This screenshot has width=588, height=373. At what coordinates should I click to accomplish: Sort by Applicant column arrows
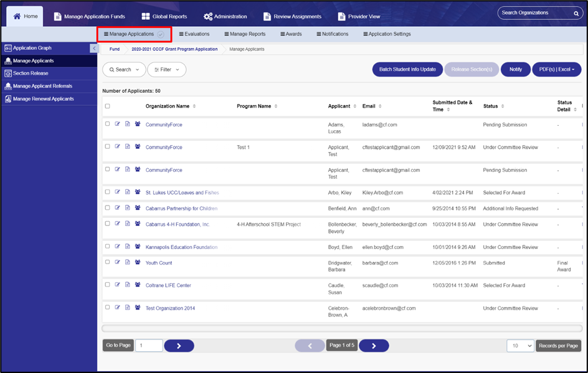click(x=355, y=106)
